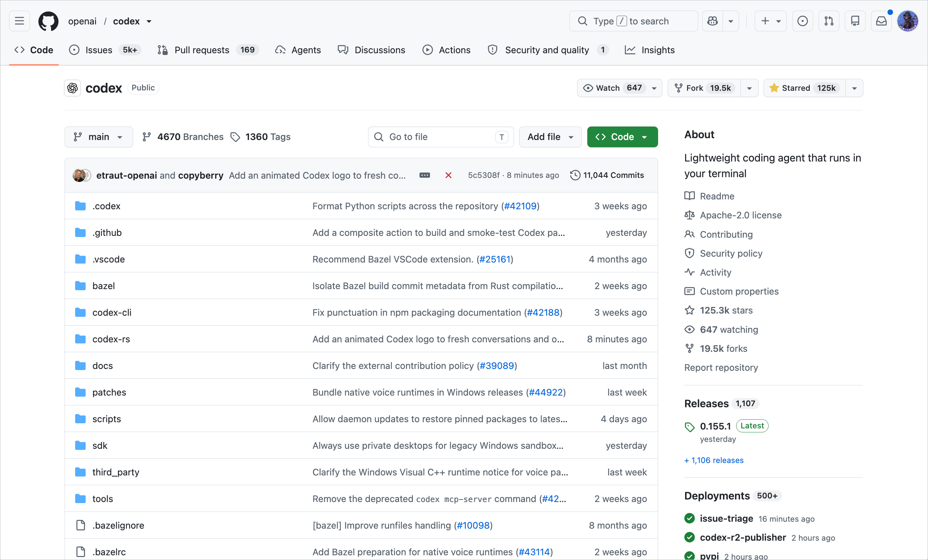View 4670 Branches link
This screenshot has height=560, width=928.
click(x=183, y=137)
